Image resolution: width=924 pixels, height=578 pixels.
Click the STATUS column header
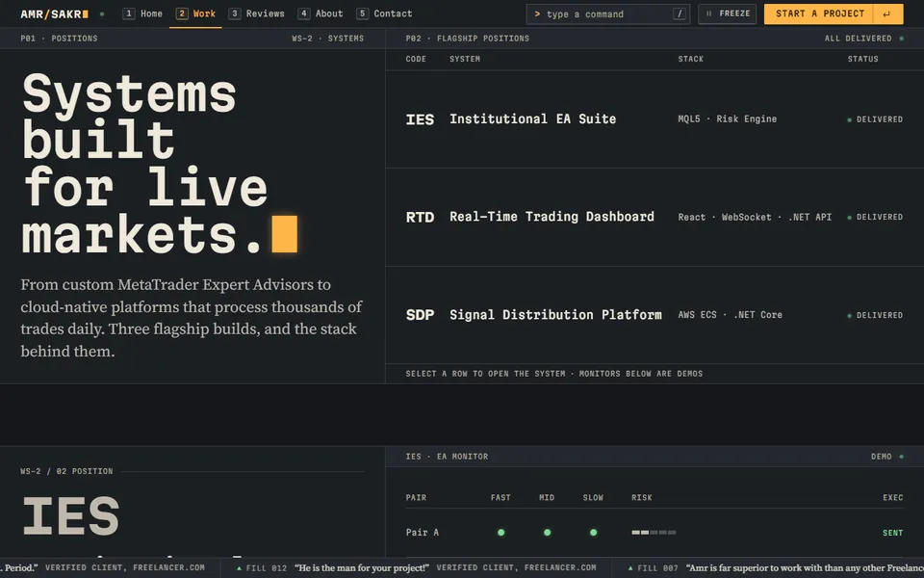click(862, 59)
